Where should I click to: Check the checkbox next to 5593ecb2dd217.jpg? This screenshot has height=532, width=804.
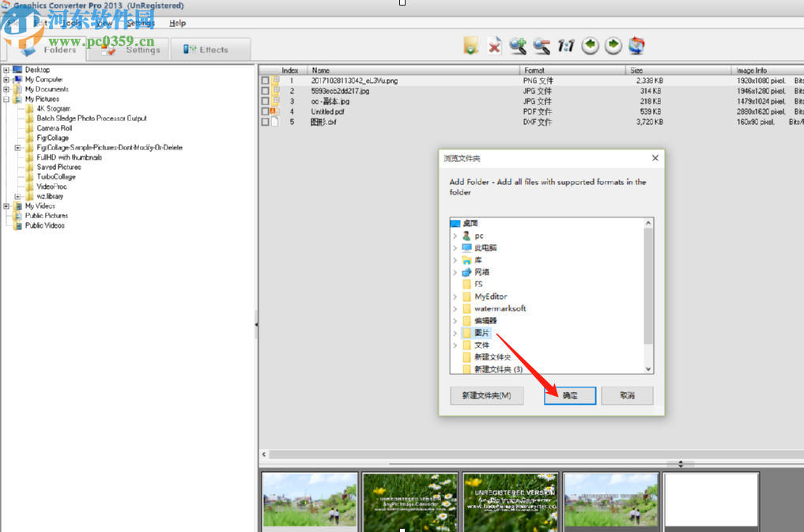(265, 90)
